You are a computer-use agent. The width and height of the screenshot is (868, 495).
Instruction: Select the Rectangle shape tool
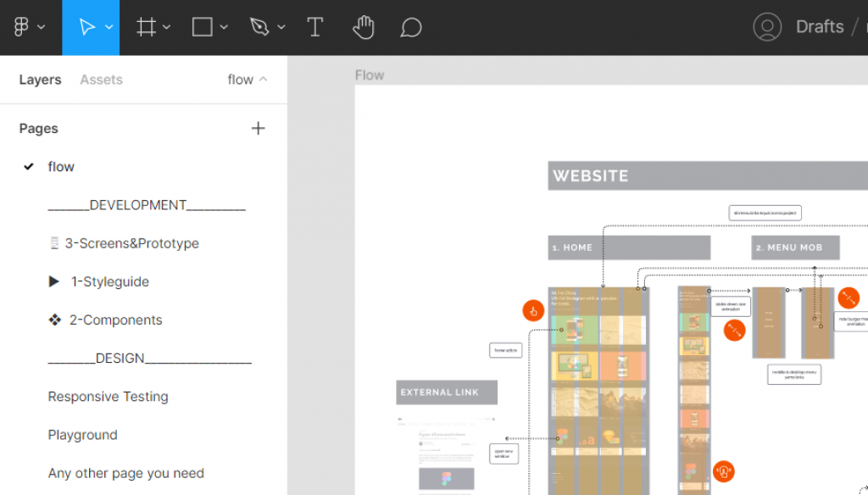[202, 27]
